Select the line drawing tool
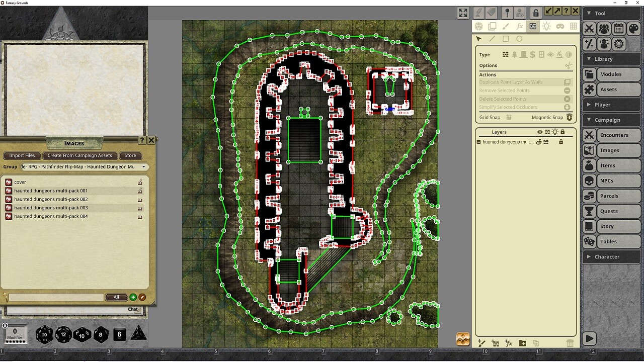644x362 pixels. pos(492,39)
